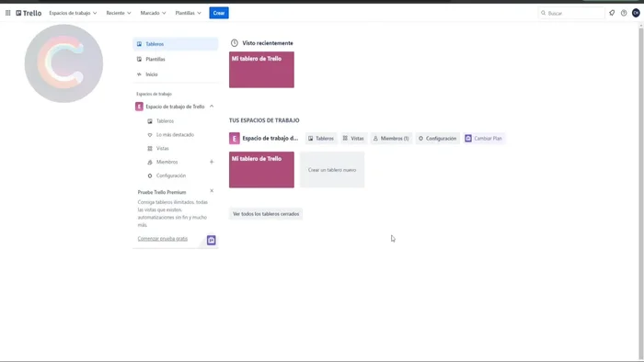The image size is (644, 362).
Task: Click the workspace Configuración button
Action: [x=437, y=139]
